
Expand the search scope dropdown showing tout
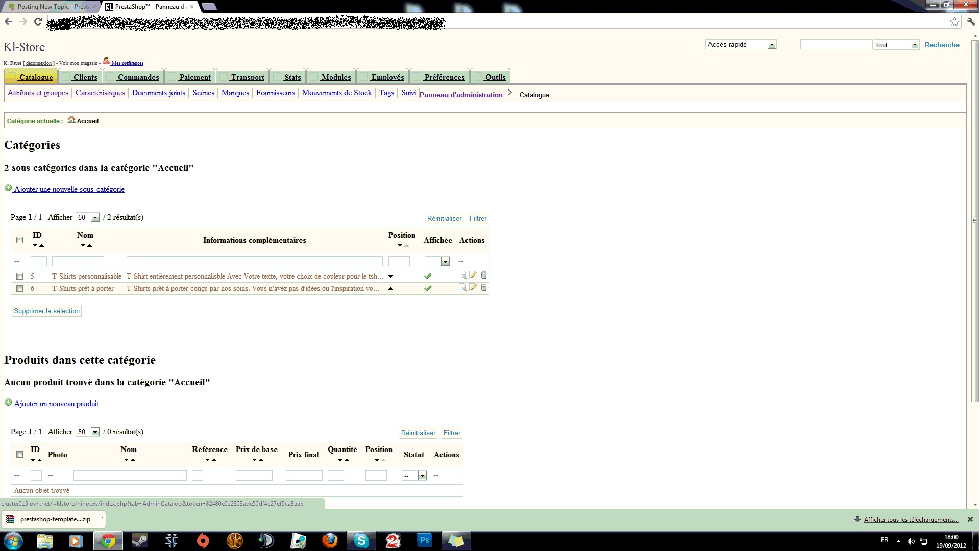click(914, 45)
